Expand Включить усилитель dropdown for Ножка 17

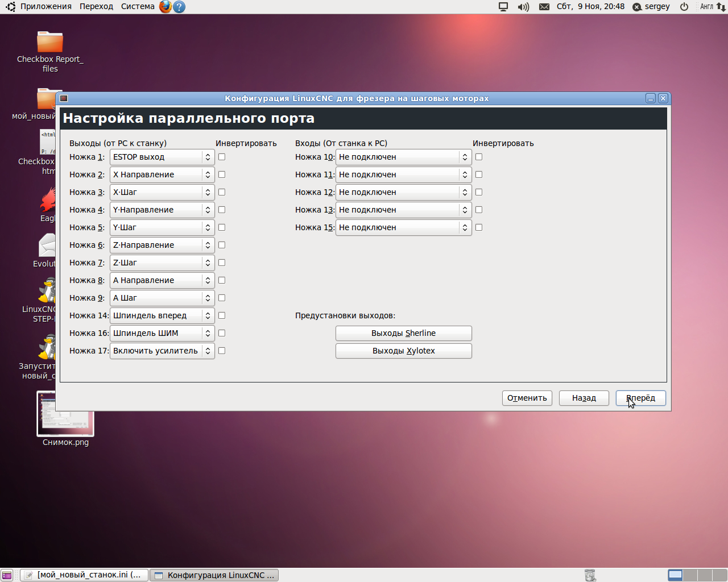click(x=162, y=351)
